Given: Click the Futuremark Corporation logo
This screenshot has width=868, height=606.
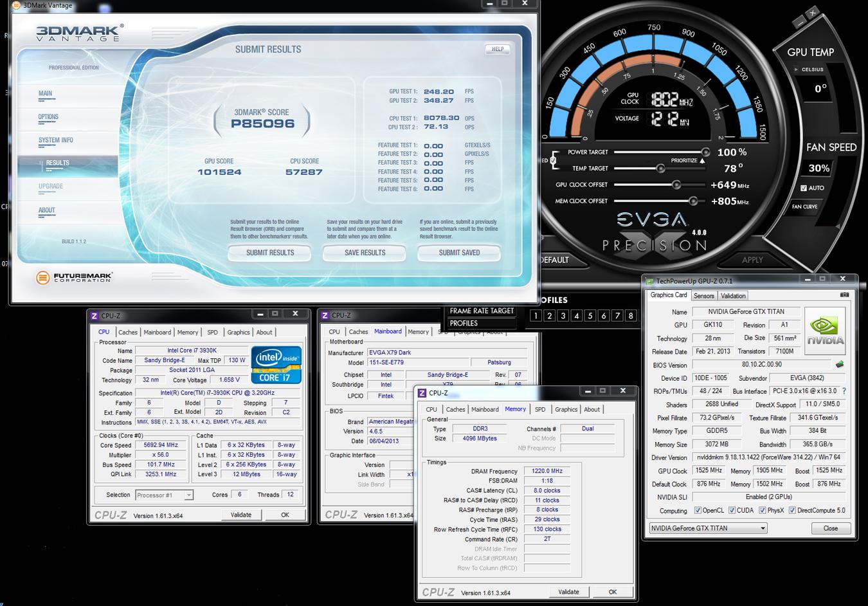Looking at the screenshot, I should click(75, 277).
